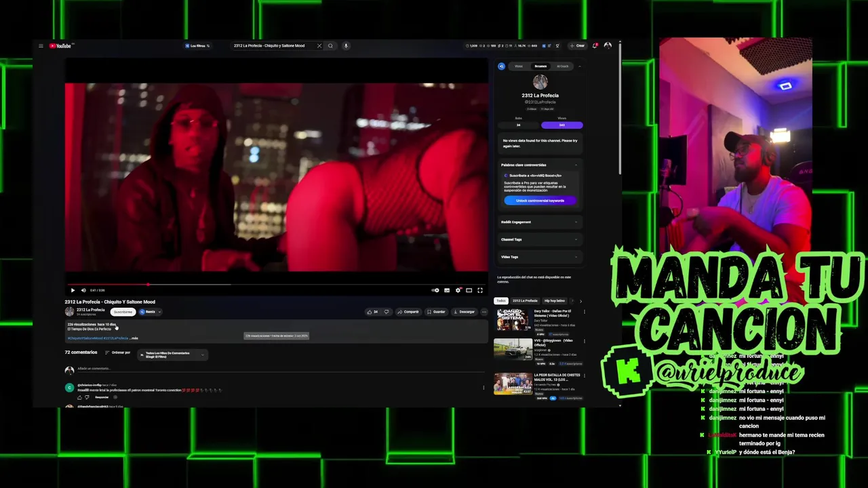Click the Guardar save button
This screenshot has height=488, width=868.
(436, 312)
